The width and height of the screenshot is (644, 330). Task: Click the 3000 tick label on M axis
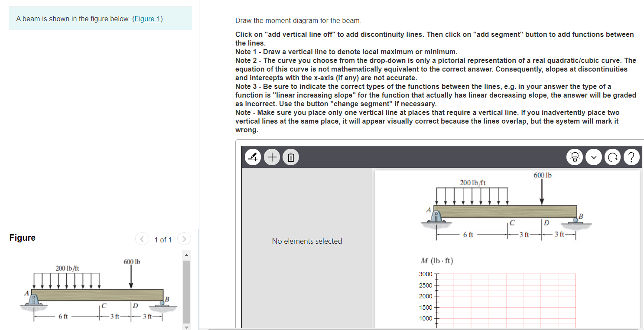[425, 274]
